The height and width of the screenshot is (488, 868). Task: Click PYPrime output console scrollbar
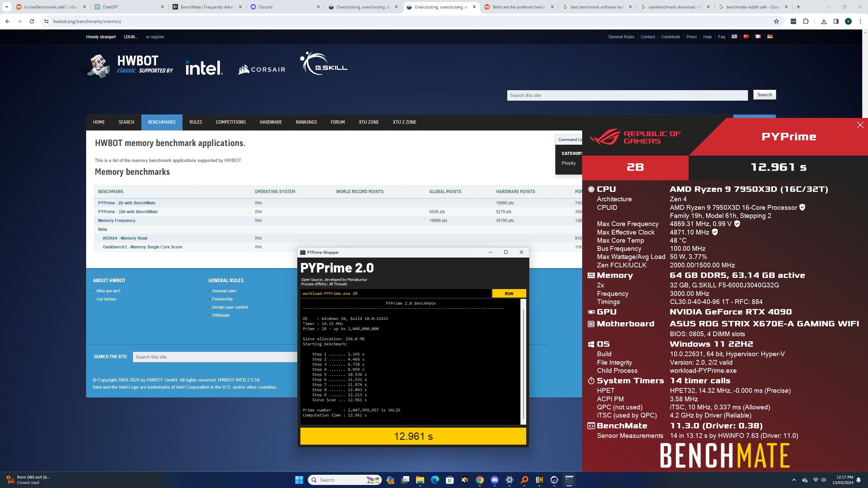(523, 362)
